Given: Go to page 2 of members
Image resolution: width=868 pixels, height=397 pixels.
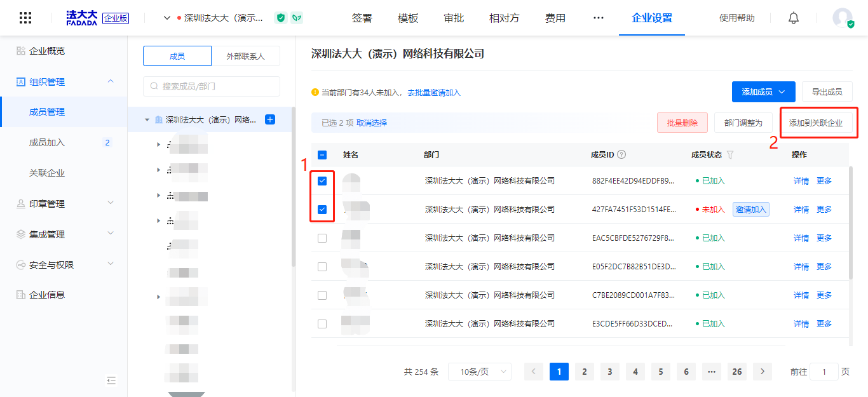Looking at the screenshot, I should pos(585,372).
